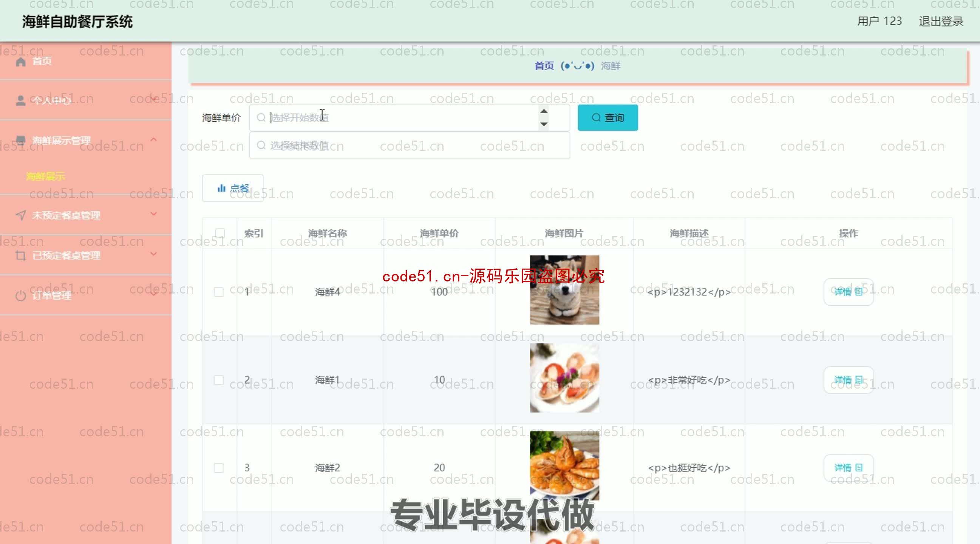Viewport: 980px width, 544px height.
Task: Click the description <p>1232132</p>
Action: 689,292
